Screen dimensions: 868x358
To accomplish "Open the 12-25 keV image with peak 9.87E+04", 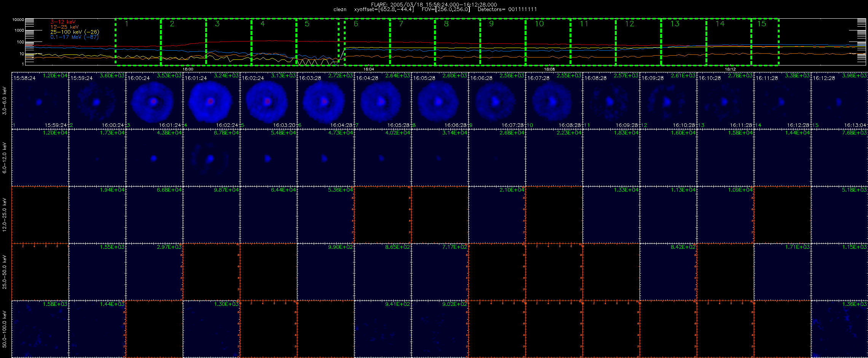I will pyautogui.click(x=211, y=215).
